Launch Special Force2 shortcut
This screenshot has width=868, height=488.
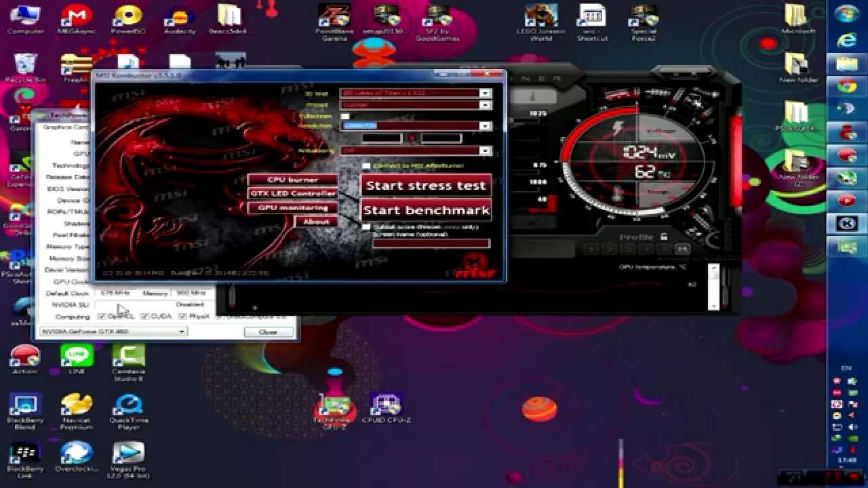643,22
